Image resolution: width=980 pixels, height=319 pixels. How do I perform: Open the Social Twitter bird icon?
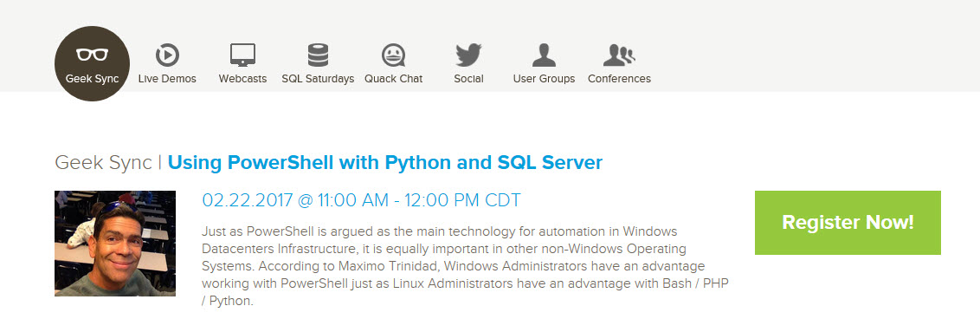(x=468, y=55)
